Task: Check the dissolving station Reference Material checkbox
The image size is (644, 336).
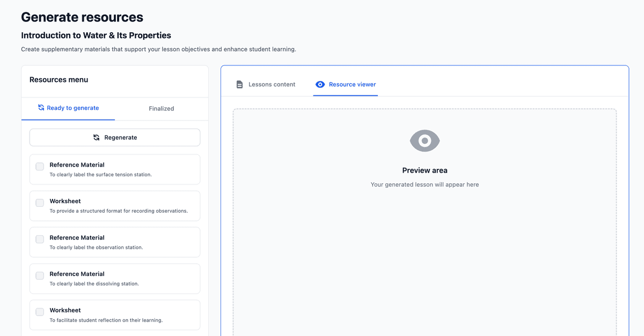Action: point(40,275)
